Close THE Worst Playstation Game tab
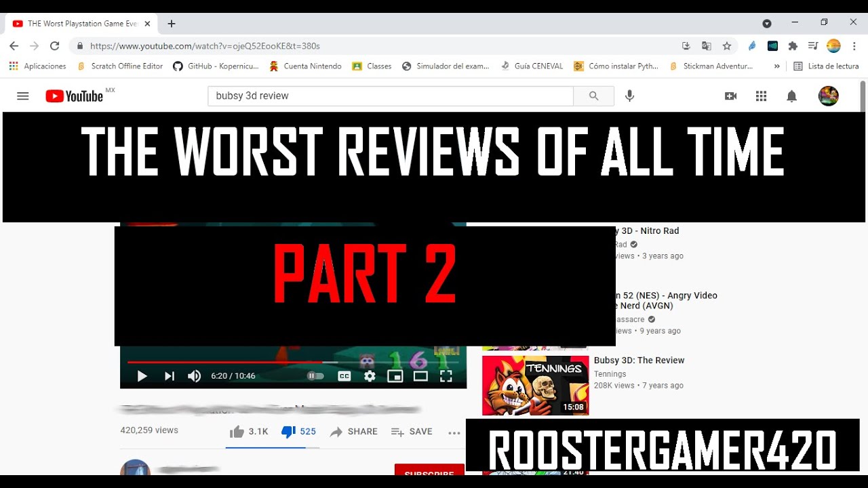The image size is (868, 488). point(147,24)
